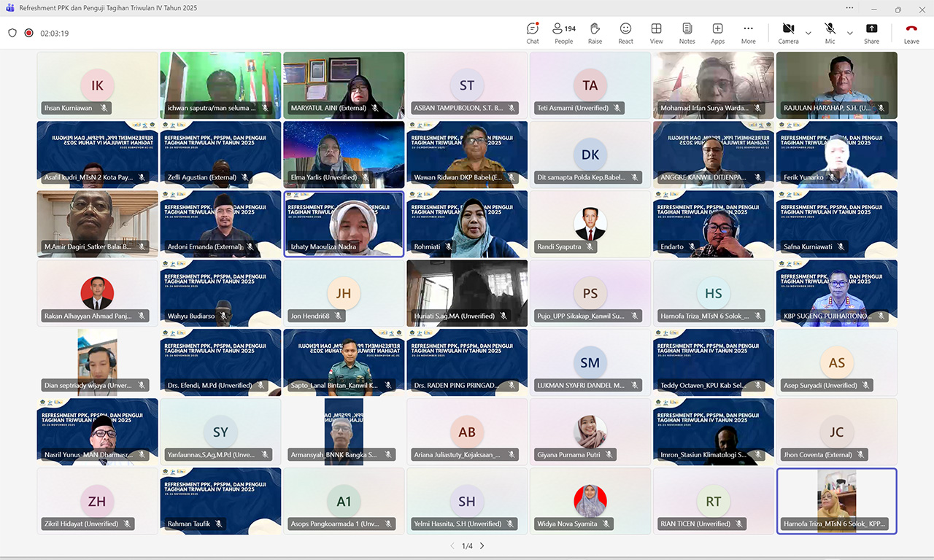The width and height of the screenshot is (934, 560).
Task: Raise your hand in the meeting
Action: pos(595,32)
